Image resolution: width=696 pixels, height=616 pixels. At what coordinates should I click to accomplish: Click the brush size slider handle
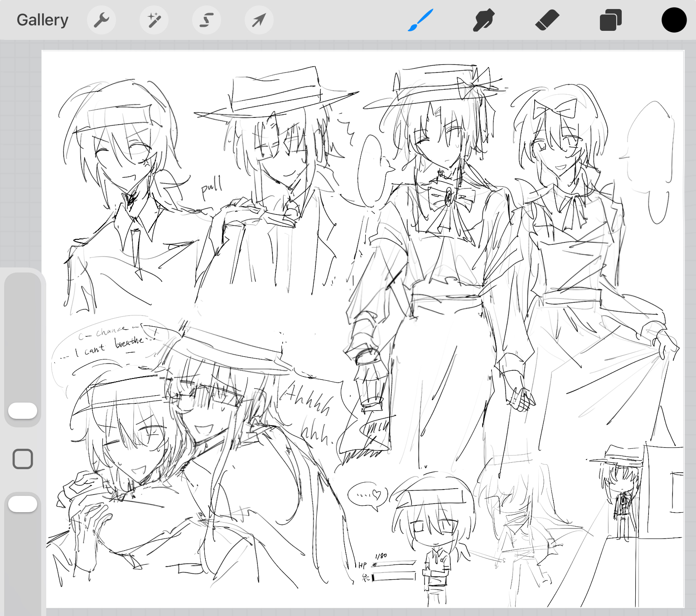pos(23,411)
